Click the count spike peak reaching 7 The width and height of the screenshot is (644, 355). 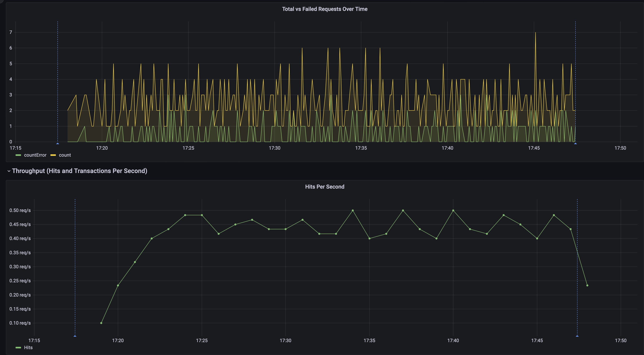(535, 33)
